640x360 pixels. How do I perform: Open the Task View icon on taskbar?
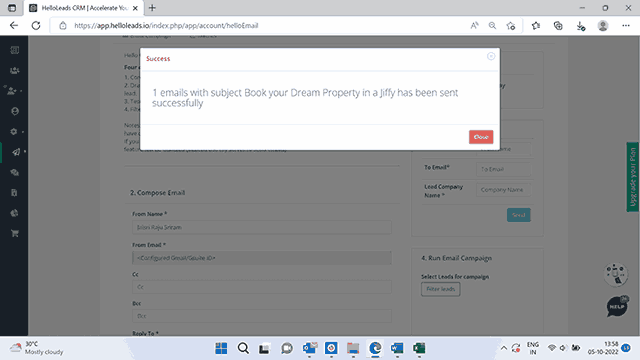[x=264, y=348]
